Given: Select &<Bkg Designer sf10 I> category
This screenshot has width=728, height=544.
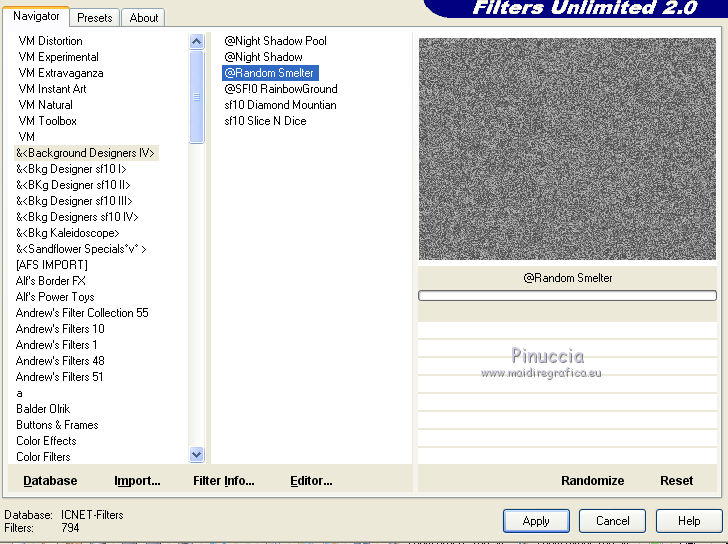Looking at the screenshot, I should click(72, 169).
